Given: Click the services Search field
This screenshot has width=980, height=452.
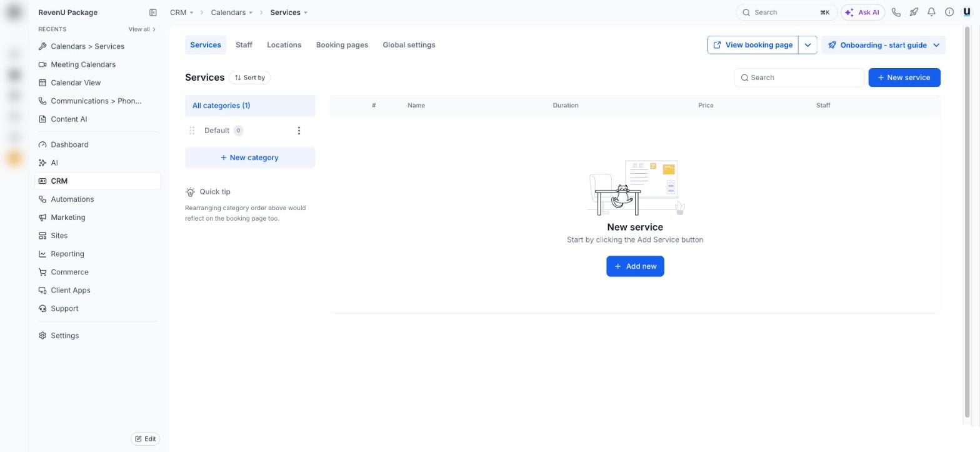Looking at the screenshot, I should [799, 78].
